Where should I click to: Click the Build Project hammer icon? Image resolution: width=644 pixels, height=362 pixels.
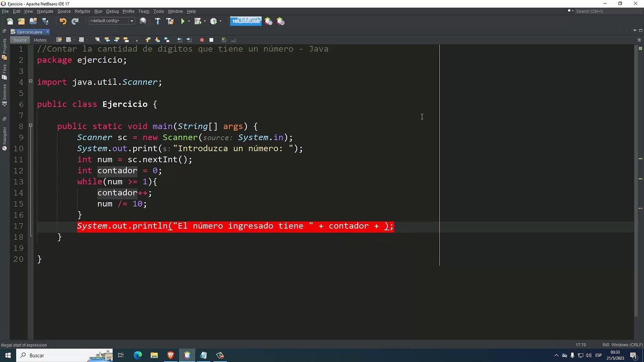click(x=157, y=21)
